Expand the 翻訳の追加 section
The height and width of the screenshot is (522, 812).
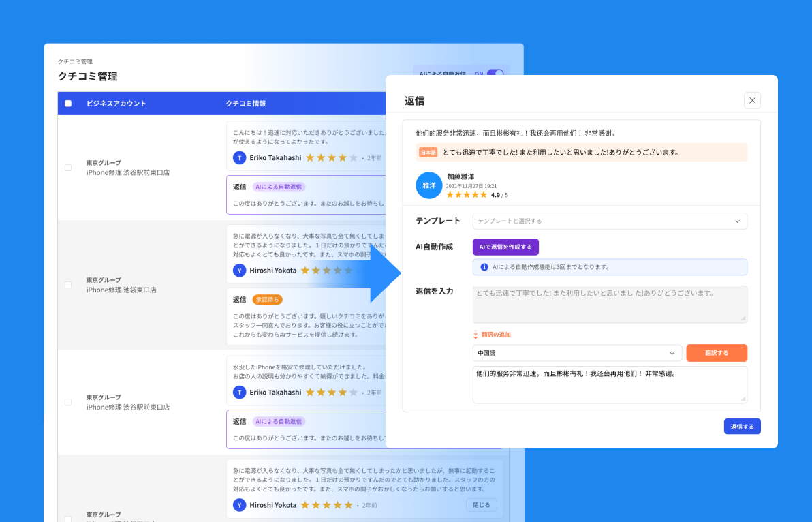[x=495, y=335]
